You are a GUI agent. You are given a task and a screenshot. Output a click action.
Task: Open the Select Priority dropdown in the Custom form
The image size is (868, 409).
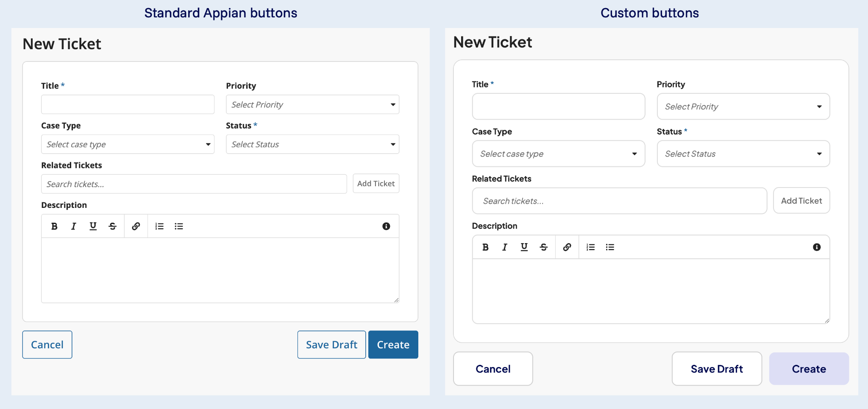click(x=743, y=106)
